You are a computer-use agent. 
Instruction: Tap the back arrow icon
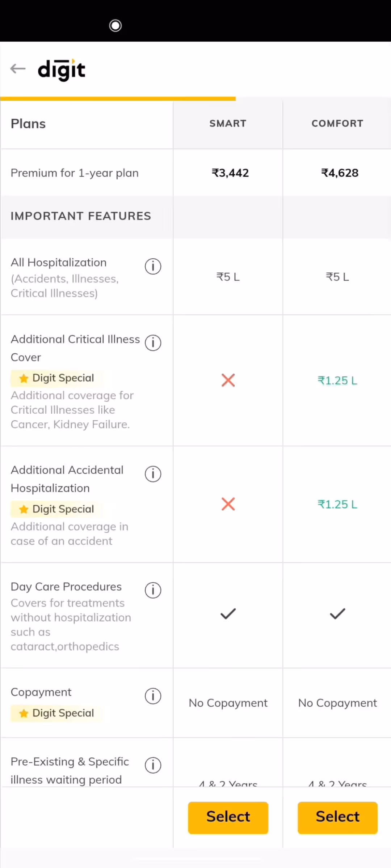[x=18, y=68]
